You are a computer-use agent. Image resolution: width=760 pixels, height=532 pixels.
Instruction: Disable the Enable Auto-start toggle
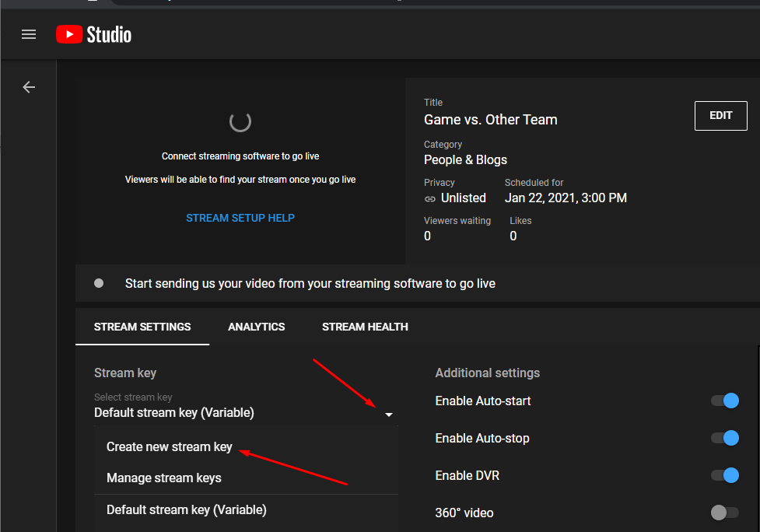724,401
